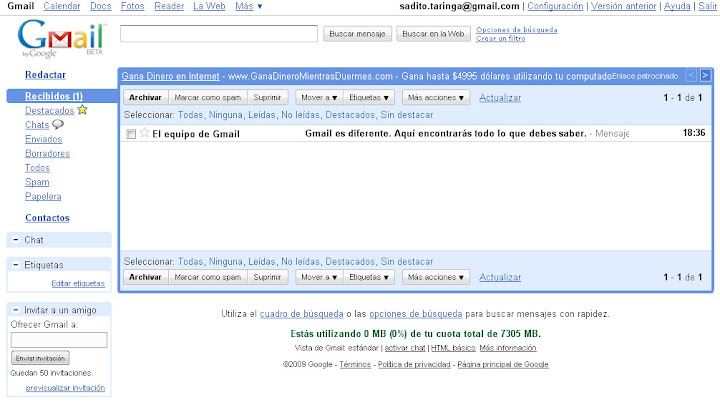
Task: Open Reader from the top bar
Action: pyautogui.click(x=169, y=6)
